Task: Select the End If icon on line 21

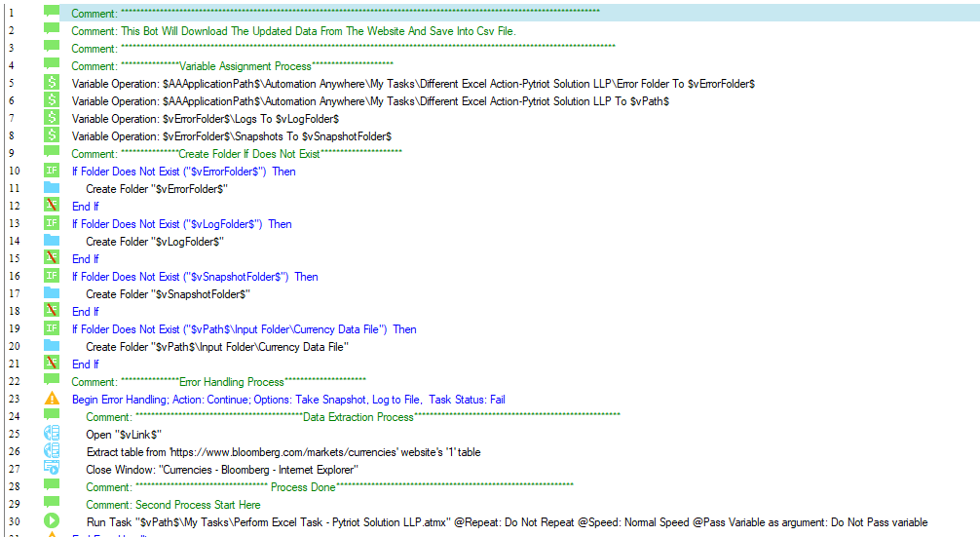Action: [52, 364]
